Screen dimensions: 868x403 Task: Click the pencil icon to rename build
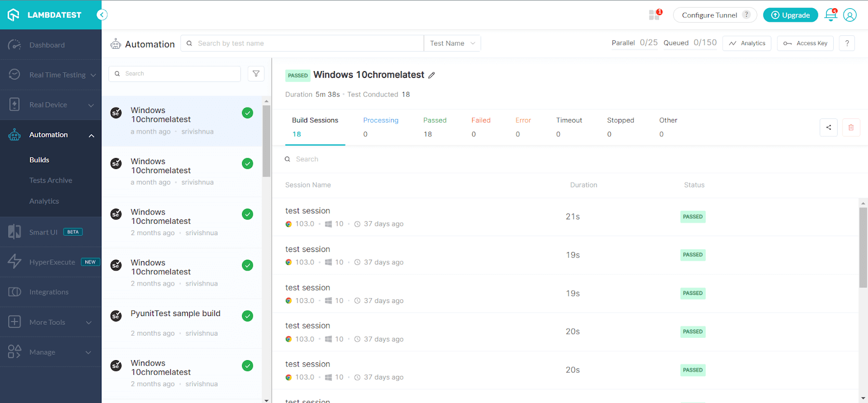(x=432, y=75)
